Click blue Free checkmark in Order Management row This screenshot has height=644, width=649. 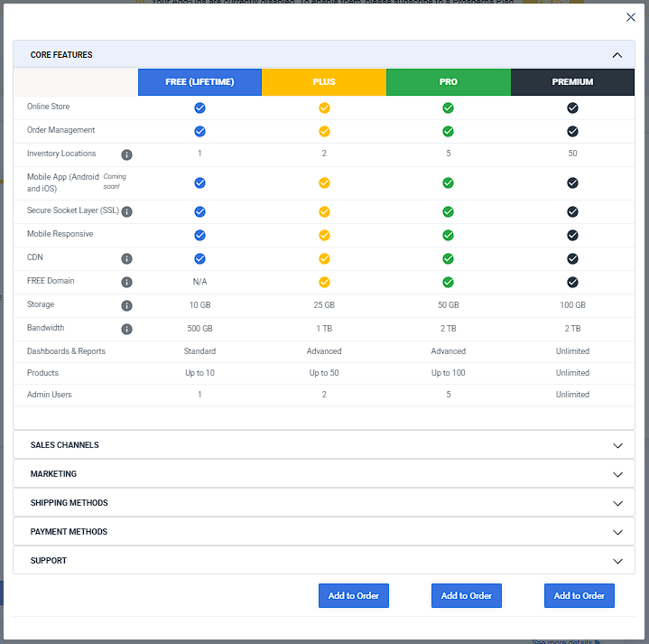click(x=199, y=132)
